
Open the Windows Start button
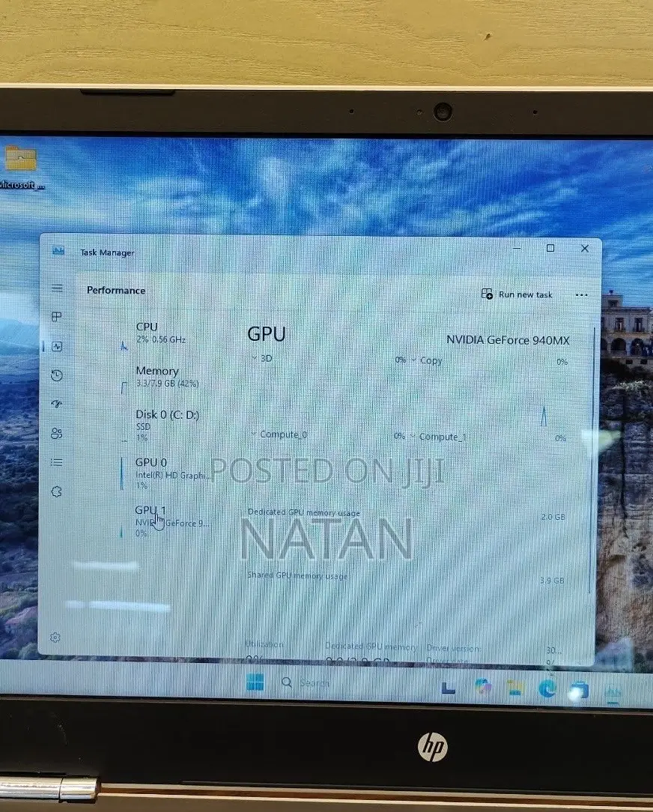pyautogui.click(x=255, y=682)
